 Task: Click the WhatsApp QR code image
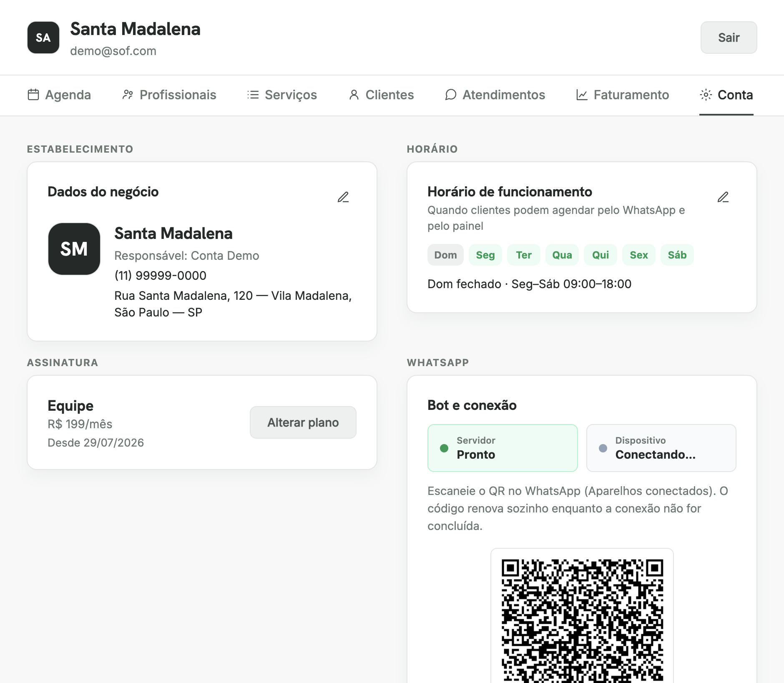(x=582, y=620)
